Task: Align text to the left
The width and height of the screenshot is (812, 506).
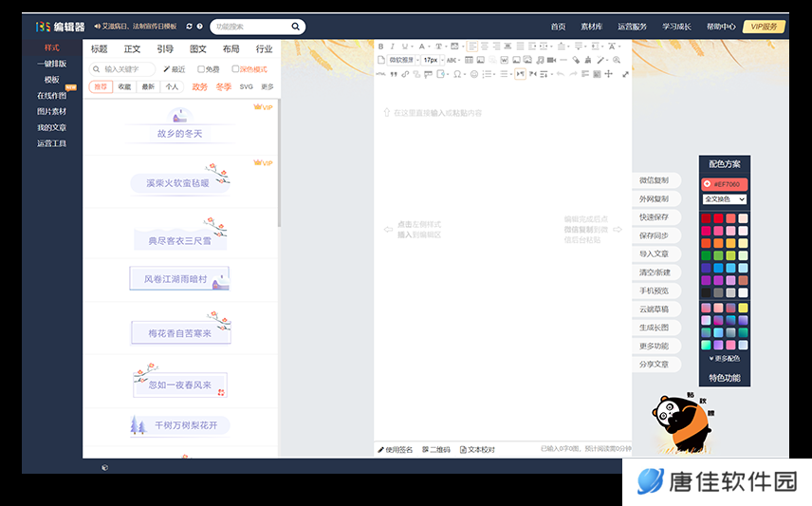Action: [472, 47]
